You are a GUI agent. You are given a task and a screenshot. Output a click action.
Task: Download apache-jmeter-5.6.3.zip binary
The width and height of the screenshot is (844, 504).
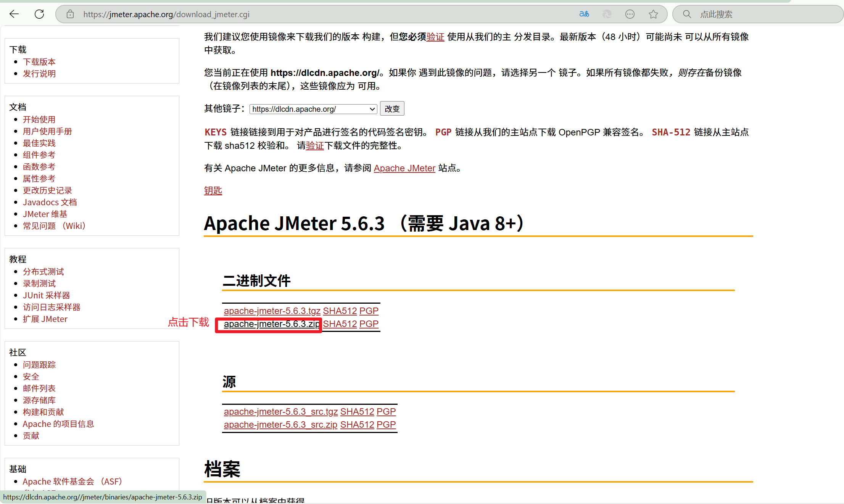(271, 324)
